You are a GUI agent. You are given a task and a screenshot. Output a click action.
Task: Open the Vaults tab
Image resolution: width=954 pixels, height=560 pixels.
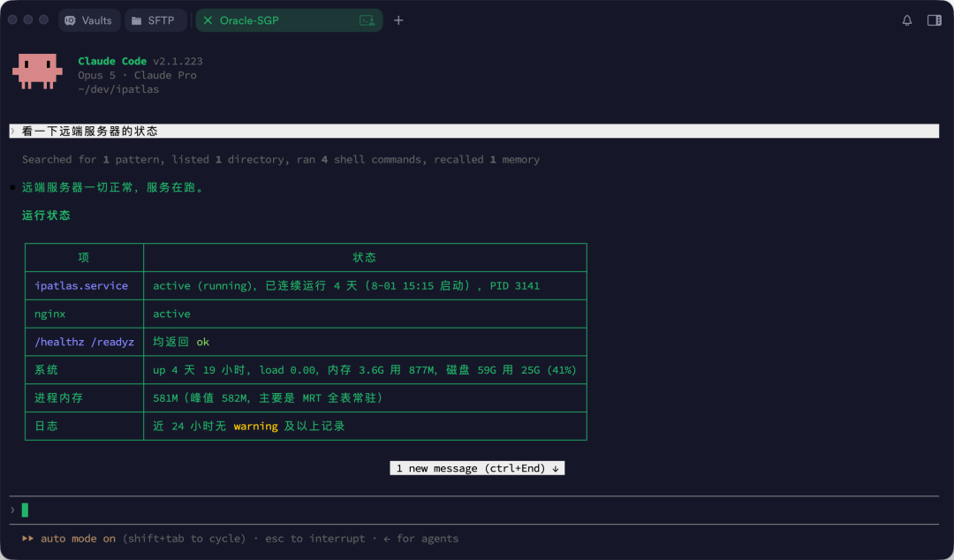(x=89, y=20)
